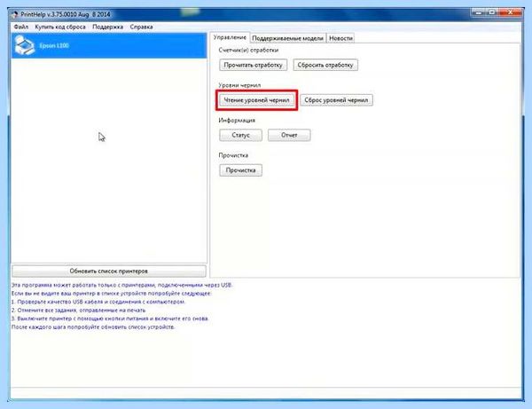Open the Купить код сброса menu
This screenshot has width=532, height=409.
point(60,27)
